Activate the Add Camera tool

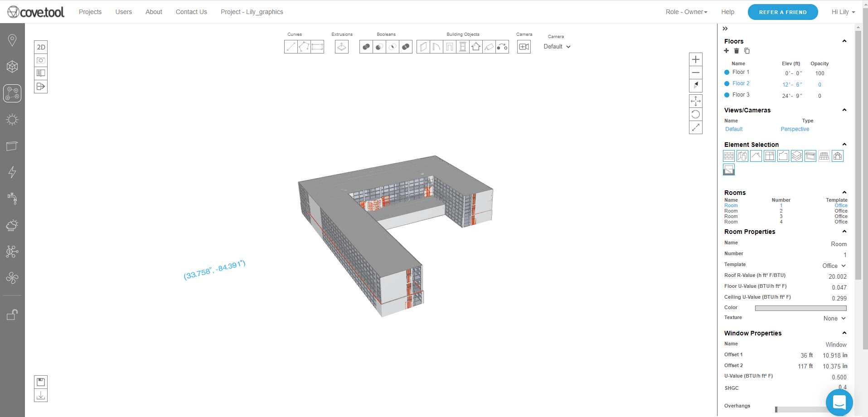[524, 47]
